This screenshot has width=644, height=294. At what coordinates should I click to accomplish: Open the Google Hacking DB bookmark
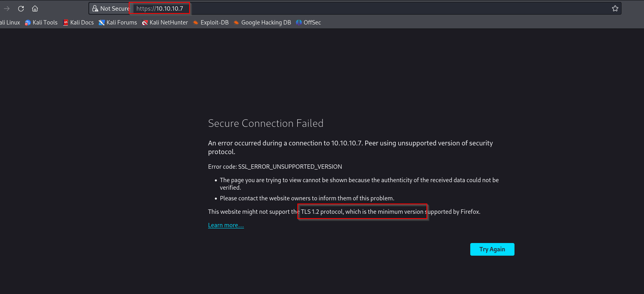coord(262,23)
